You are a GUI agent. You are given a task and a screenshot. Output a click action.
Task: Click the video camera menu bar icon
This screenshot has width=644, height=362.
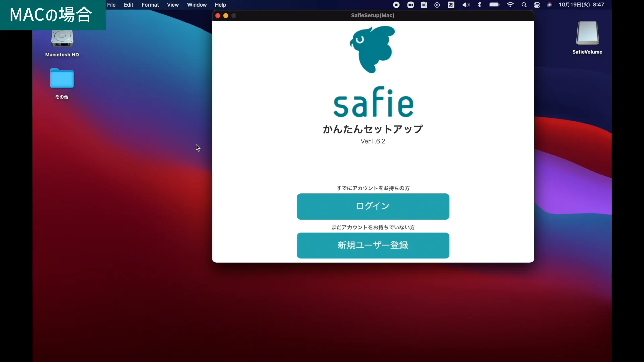pos(410,5)
